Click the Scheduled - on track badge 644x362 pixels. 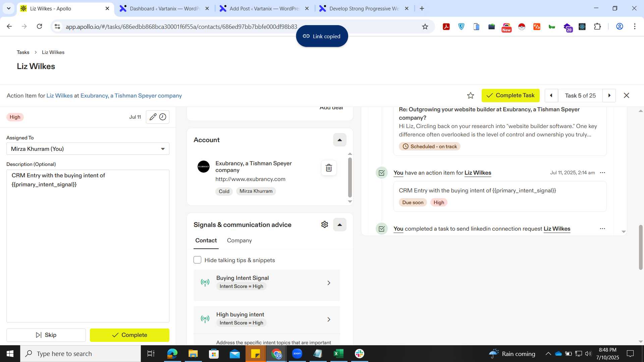(x=430, y=146)
